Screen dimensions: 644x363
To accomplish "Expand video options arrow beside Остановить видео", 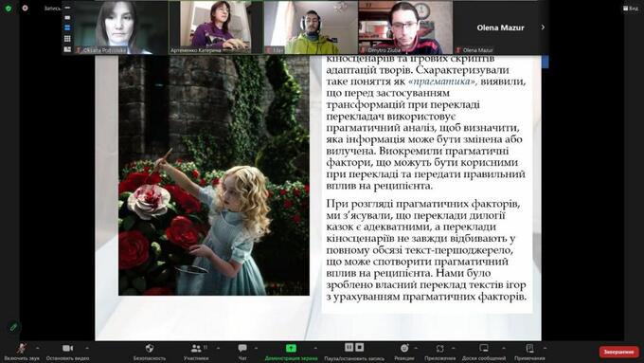I will [x=87, y=348].
